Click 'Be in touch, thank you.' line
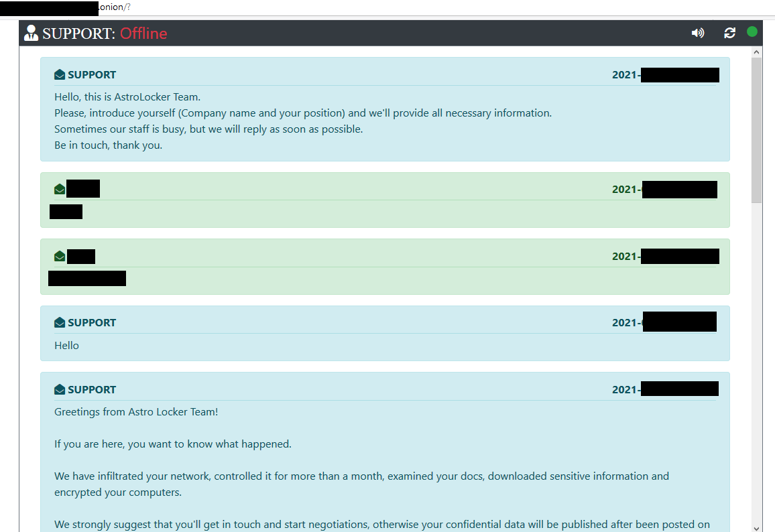The height and width of the screenshot is (532, 775). (108, 145)
